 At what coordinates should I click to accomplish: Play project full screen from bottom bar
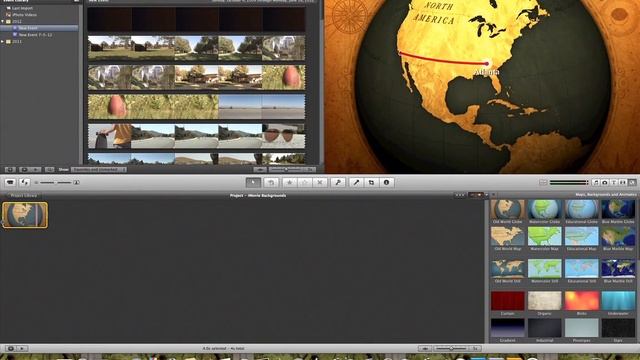click(11, 349)
